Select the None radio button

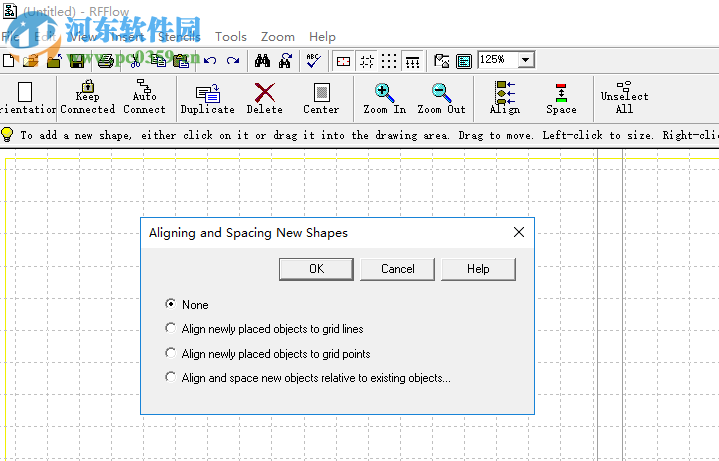click(x=171, y=304)
